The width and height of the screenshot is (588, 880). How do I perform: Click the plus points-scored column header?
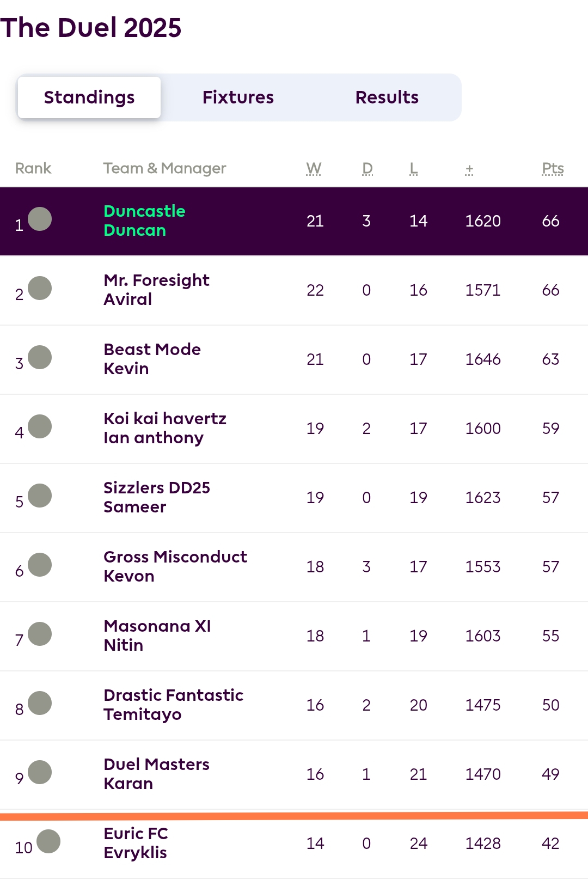[x=469, y=169]
